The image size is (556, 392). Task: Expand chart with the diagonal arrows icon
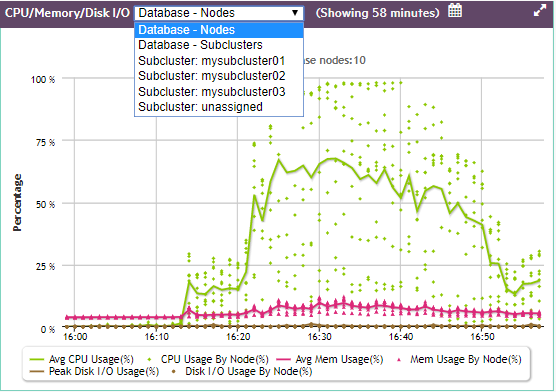tap(540, 11)
